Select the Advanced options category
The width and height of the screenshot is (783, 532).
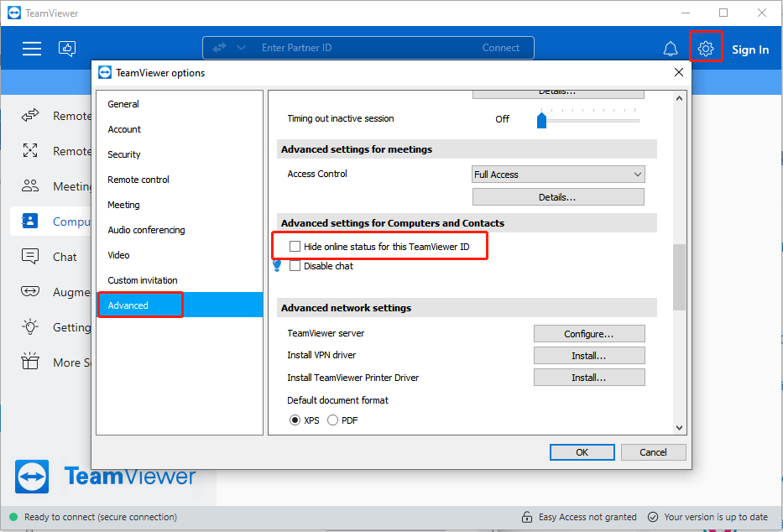[180, 305]
